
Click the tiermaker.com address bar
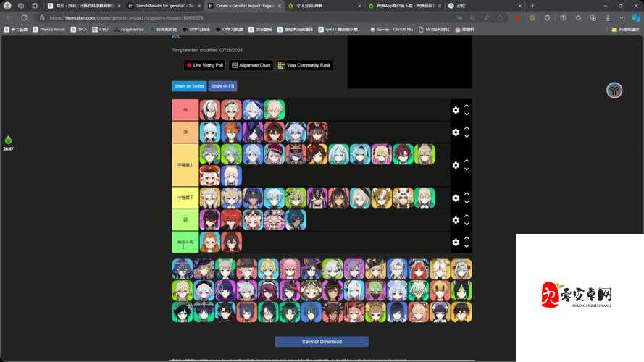tap(246, 17)
